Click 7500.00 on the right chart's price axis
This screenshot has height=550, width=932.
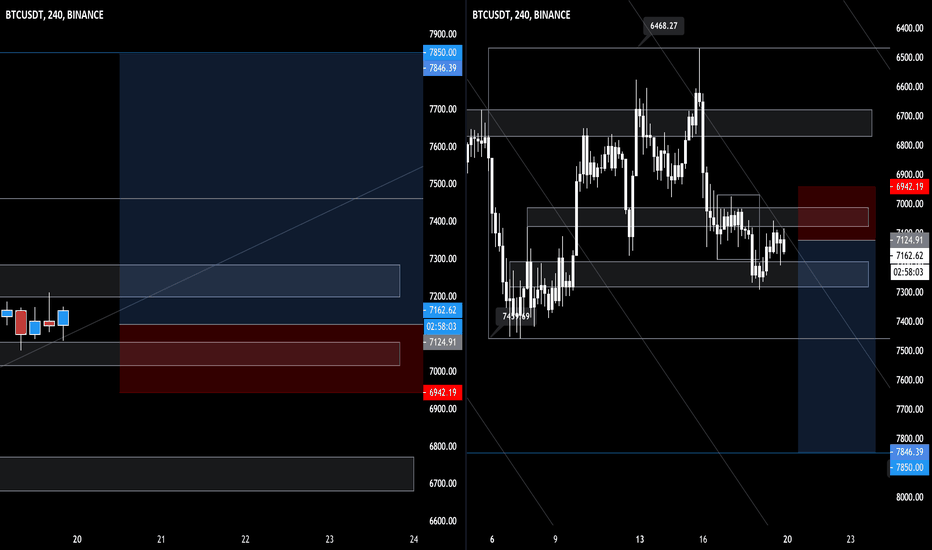[x=909, y=351]
